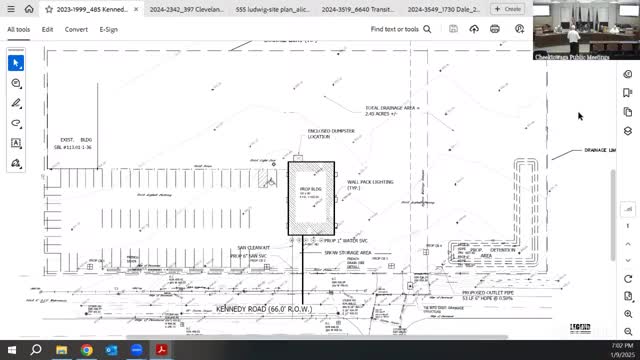Click the Create button
640x360 pixels.
pyautogui.click(x=508, y=9)
